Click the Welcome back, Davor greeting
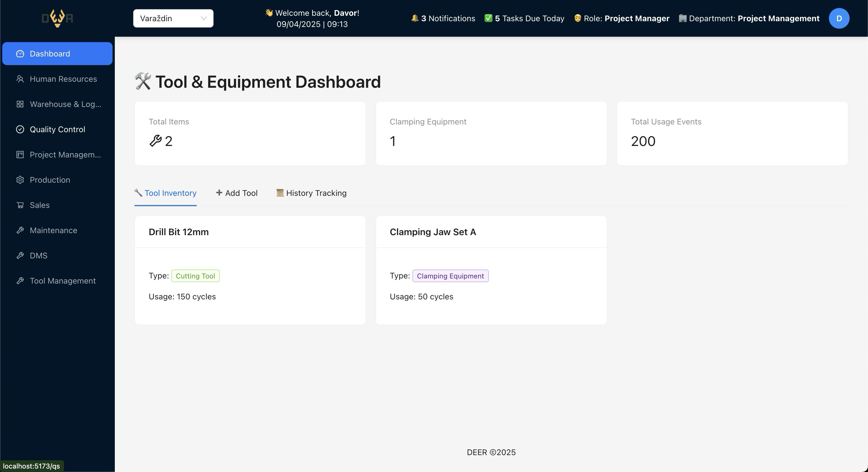 [x=312, y=13]
